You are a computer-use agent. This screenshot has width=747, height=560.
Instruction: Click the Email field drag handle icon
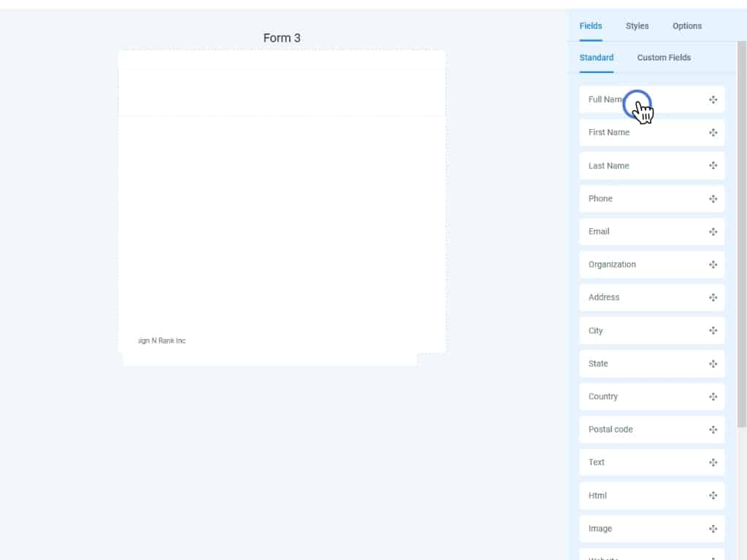coord(713,232)
